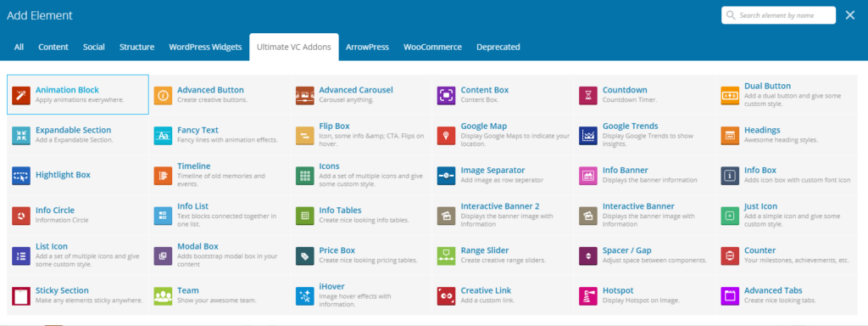Close the Add Element dialog
Viewport: 868px width, 326px height.
pyautogui.click(x=849, y=15)
